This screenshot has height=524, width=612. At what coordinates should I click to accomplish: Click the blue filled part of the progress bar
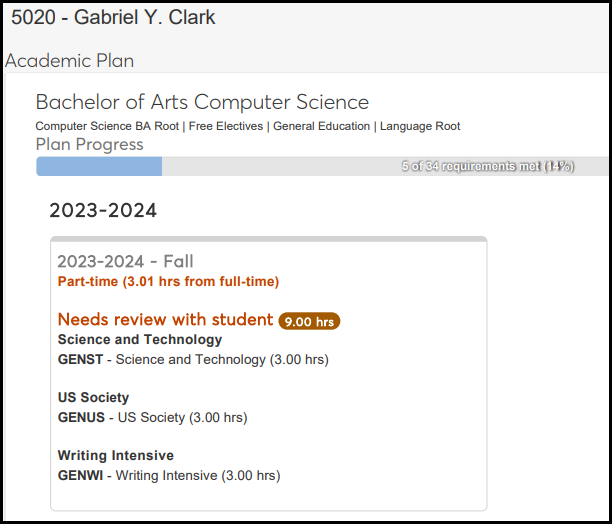click(99, 167)
